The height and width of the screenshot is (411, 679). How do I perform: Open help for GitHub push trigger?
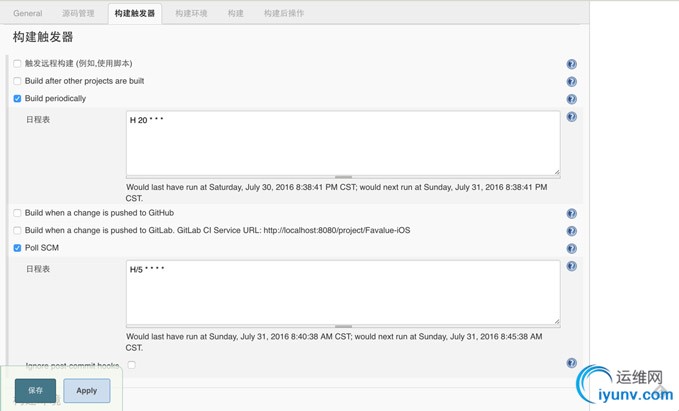[x=571, y=214]
